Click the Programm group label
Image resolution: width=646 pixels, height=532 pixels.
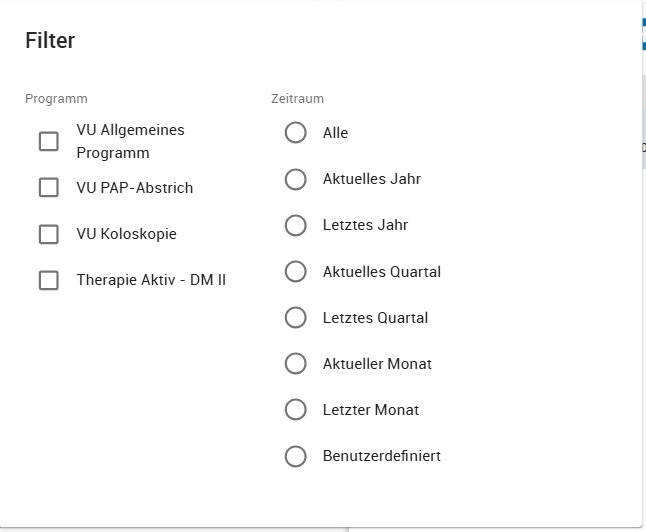56,99
